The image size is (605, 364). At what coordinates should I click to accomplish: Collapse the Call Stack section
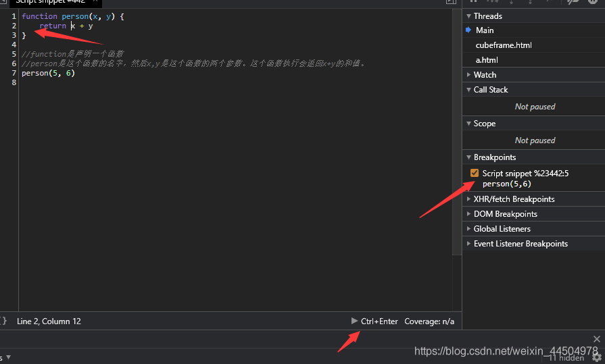pyautogui.click(x=533, y=89)
